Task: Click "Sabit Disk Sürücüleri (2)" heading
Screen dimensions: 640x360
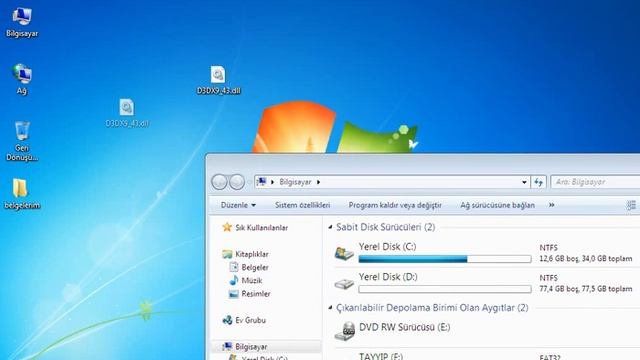Action: (386, 227)
